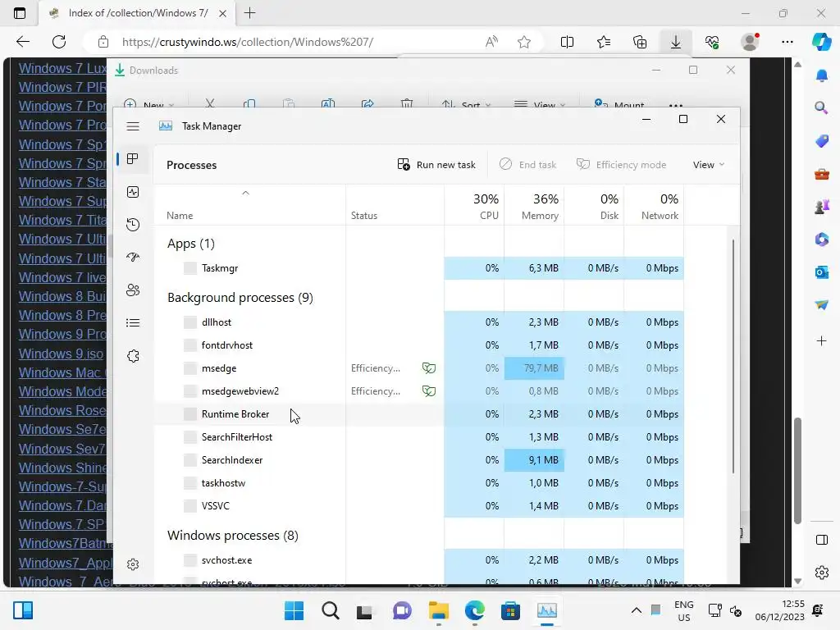840x630 pixels.
Task: Select the dllhost process
Action: tap(419, 322)
